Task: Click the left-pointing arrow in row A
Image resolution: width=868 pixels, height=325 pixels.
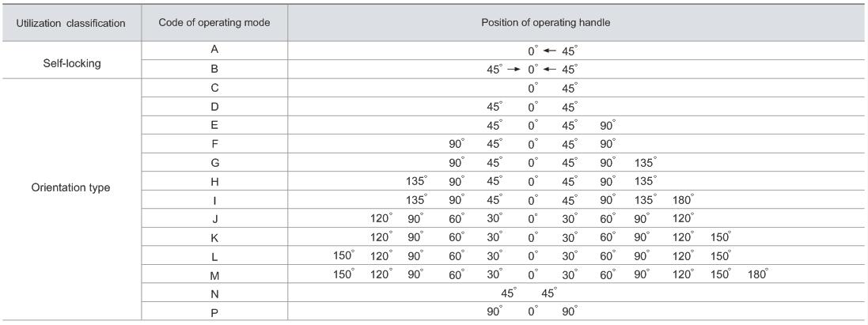Action: (x=550, y=51)
